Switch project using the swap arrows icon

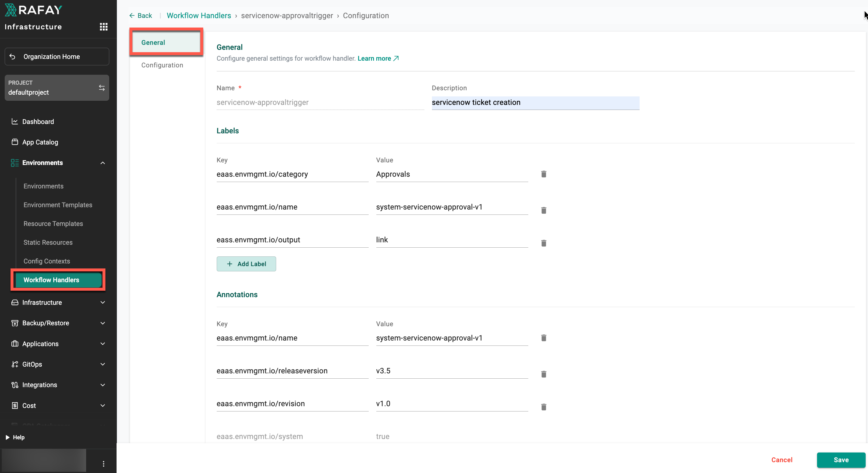101,88
